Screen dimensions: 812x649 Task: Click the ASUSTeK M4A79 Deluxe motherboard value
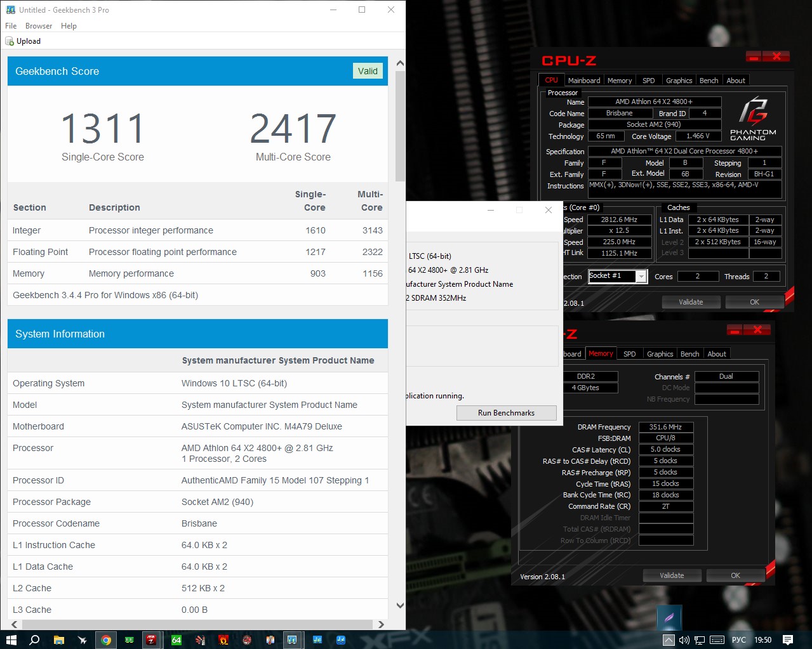click(x=262, y=426)
